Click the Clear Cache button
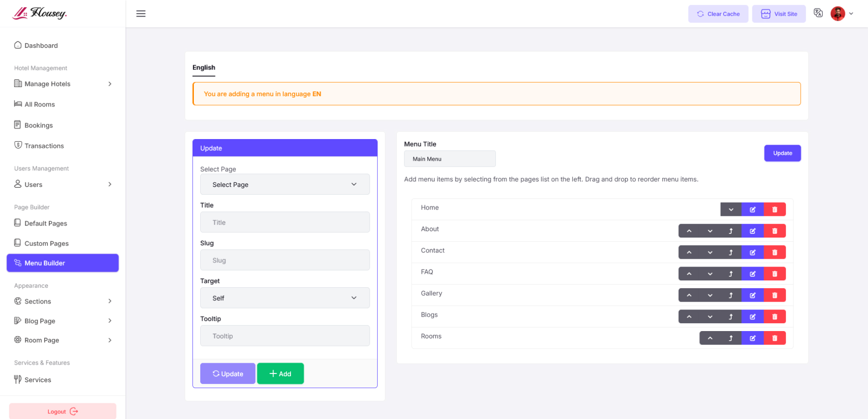Viewport: 868px width, 419px height. click(718, 14)
